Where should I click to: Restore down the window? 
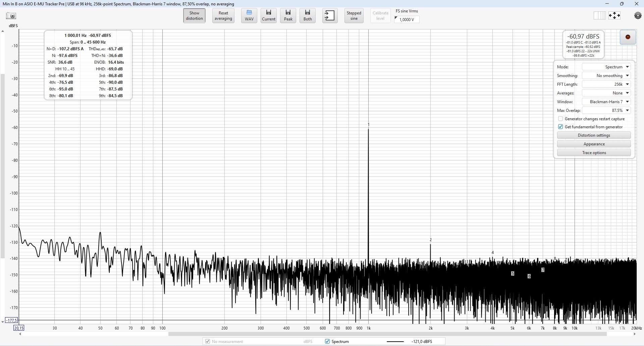point(622,4)
